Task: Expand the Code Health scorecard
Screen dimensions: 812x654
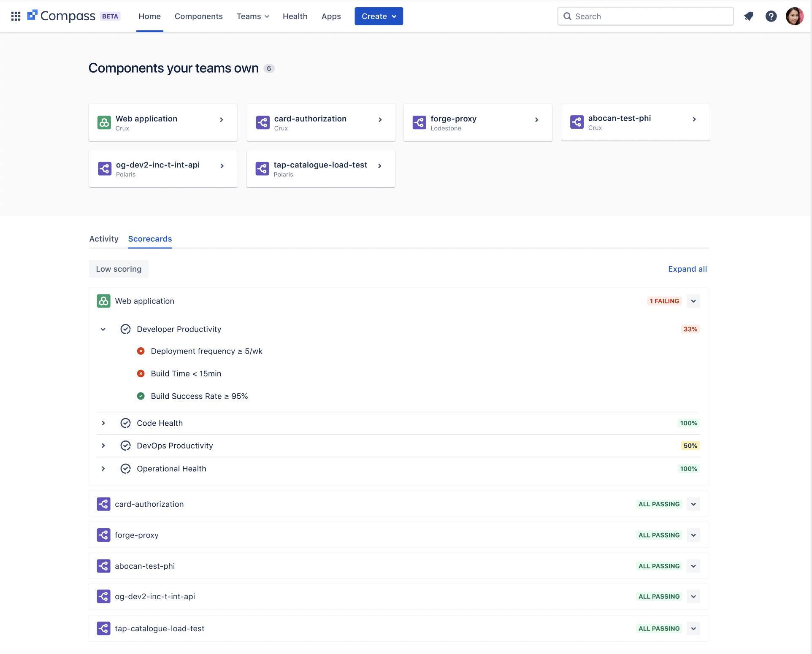Action: click(x=103, y=423)
